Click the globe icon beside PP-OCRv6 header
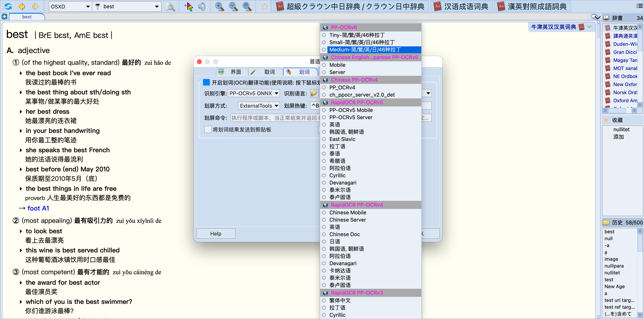Viewport: 644px width, 319px height. [325, 28]
